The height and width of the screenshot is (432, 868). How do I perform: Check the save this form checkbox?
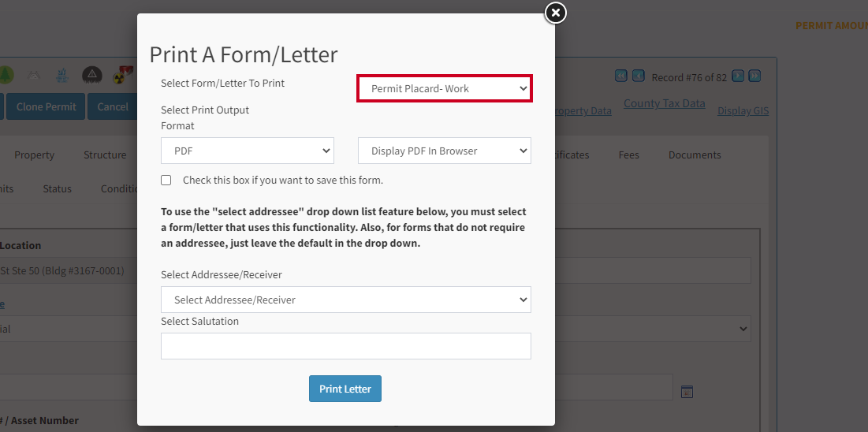tap(166, 180)
